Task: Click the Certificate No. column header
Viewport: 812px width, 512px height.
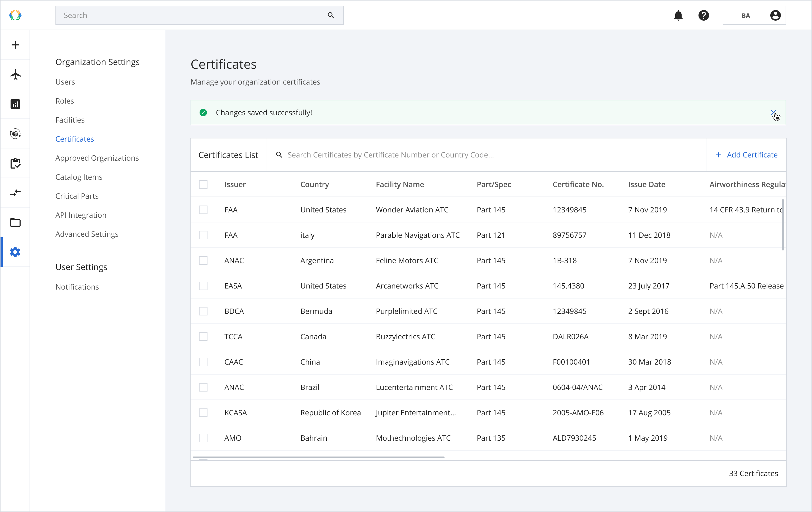Action: click(x=578, y=184)
